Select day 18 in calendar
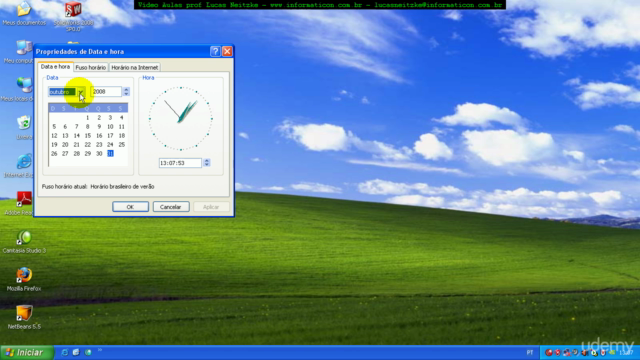Image resolution: width=640 pixels, height=360 pixels. (x=121, y=136)
